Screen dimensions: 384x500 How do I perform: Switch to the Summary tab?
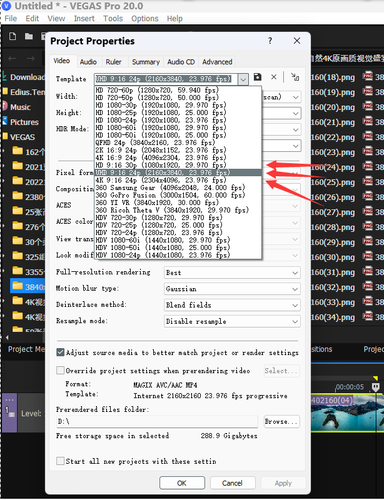(x=146, y=62)
